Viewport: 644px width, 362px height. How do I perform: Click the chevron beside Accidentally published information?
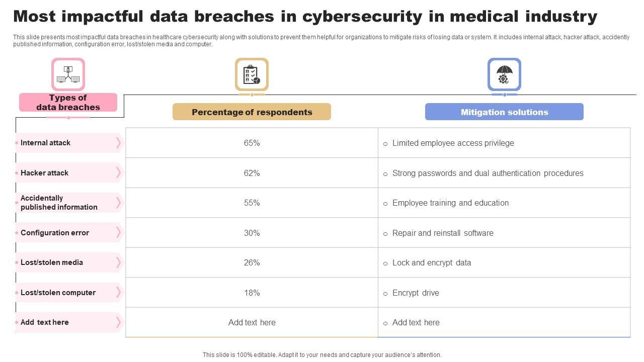[119, 203]
